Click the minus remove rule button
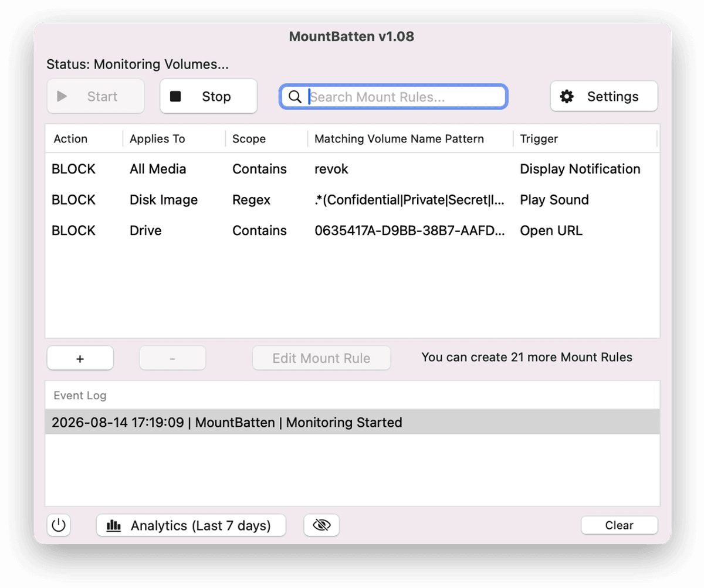Screen dimensions: 704x588 tap(172, 358)
